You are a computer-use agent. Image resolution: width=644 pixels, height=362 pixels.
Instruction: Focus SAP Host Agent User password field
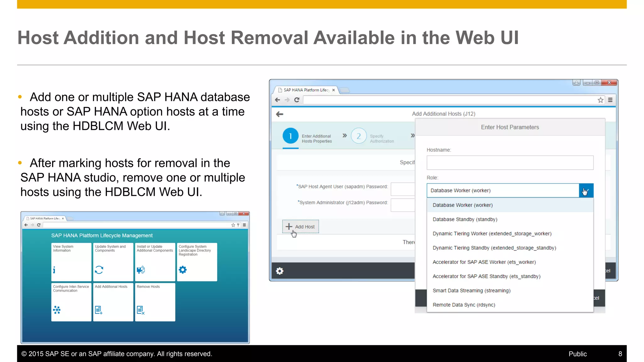(403, 189)
